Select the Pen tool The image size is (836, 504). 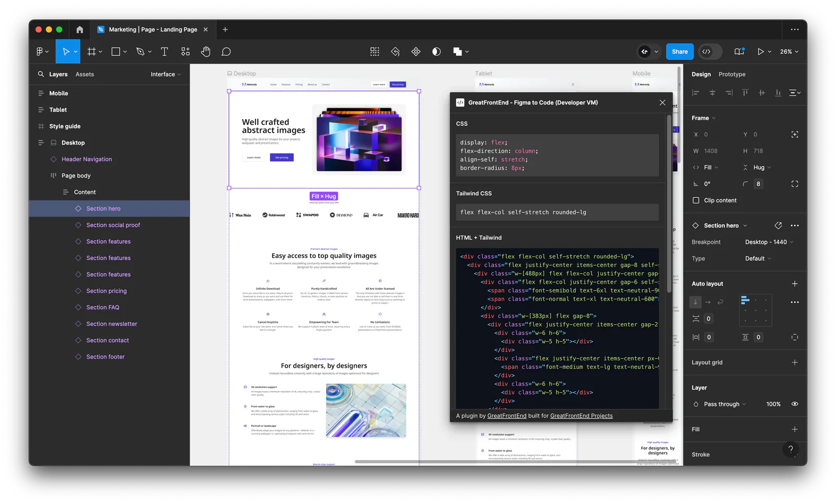pos(140,52)
